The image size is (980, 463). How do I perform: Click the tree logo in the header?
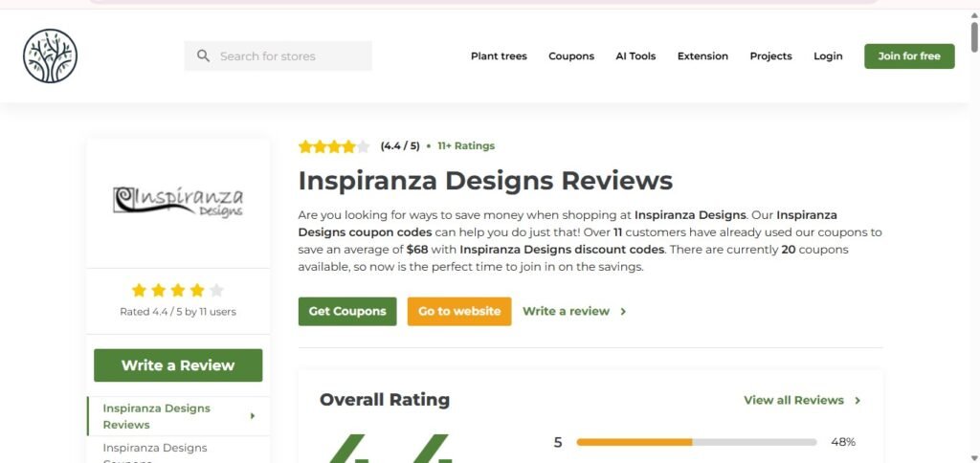coord(50,56)
